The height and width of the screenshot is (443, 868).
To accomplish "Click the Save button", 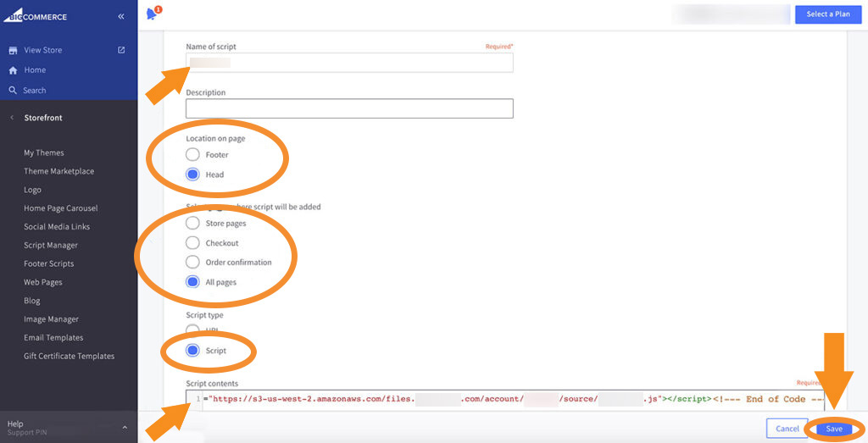I will (834, 429).
